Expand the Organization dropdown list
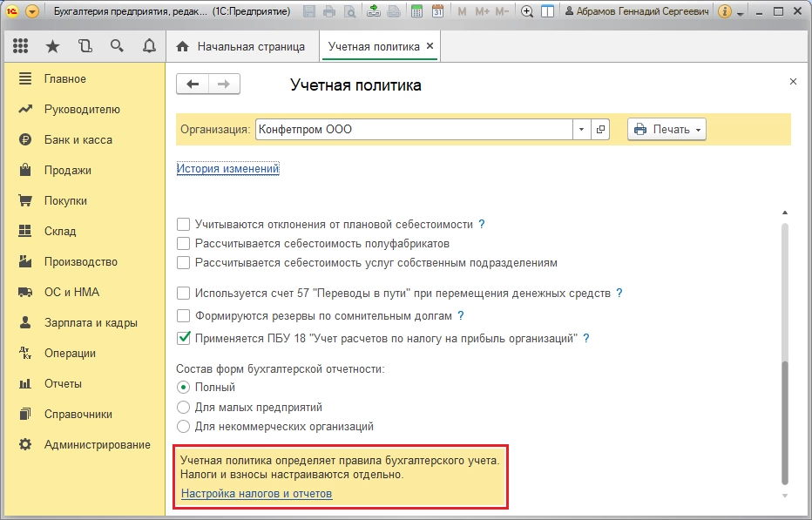Image resolution: width=812 pixels, height=520 pixels. point(582,130)
